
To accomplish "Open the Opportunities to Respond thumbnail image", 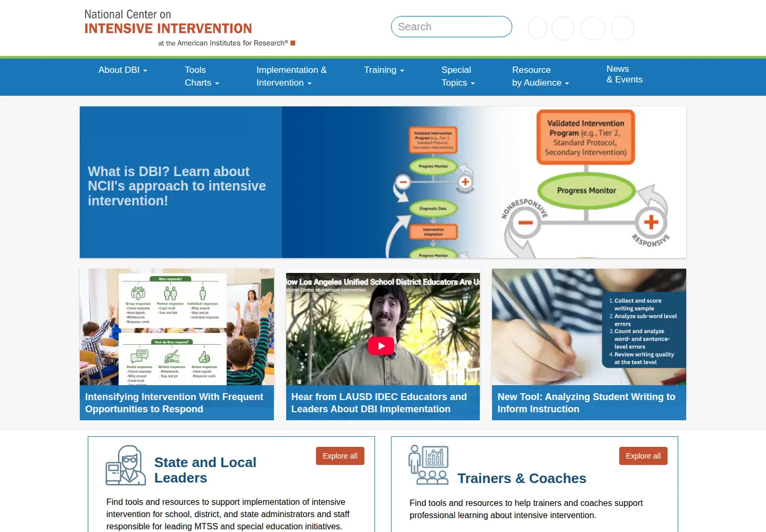I will pos(177,327).
